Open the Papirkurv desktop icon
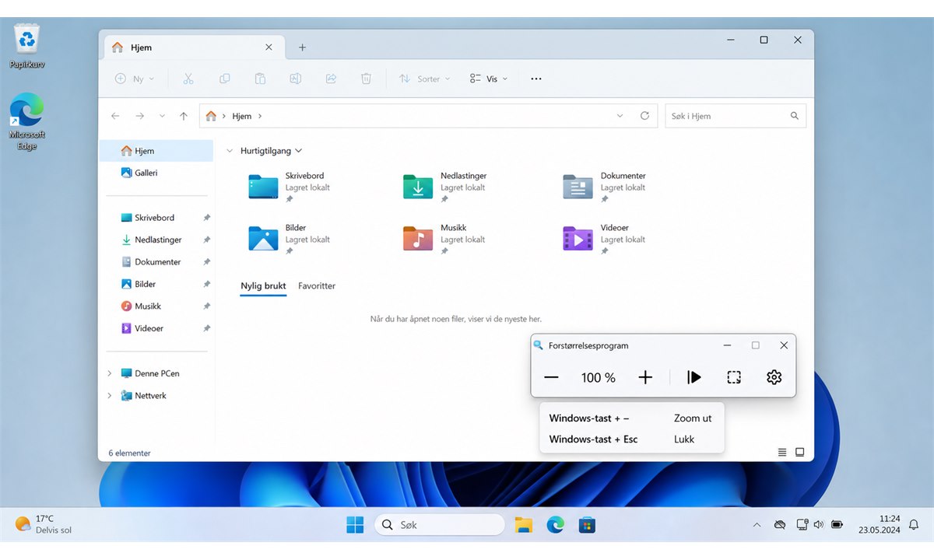 pos(27,46)
